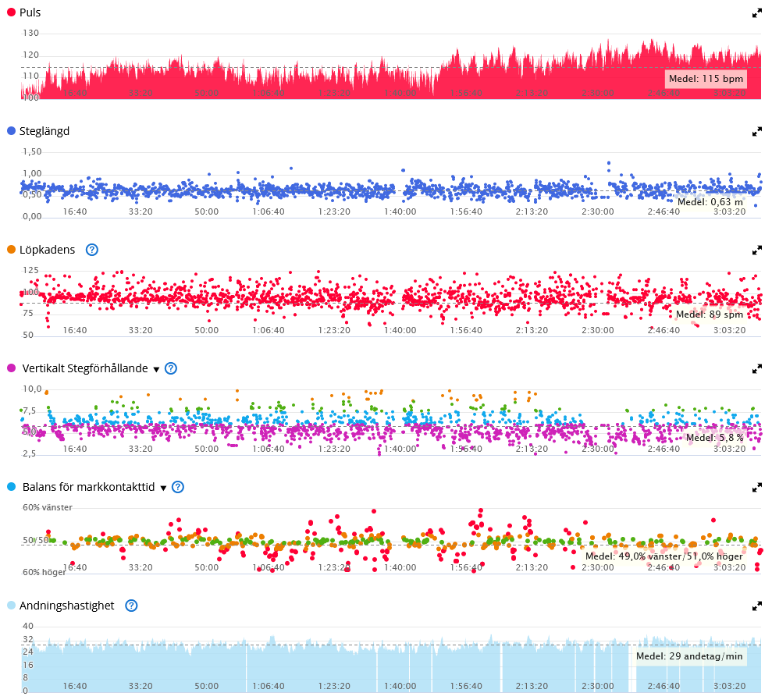The height and width of the screenshot is (700, 772).
Task: Open the Vertikalt Stegförhållande metric dropdown arrow
Action: coord(156,369)
